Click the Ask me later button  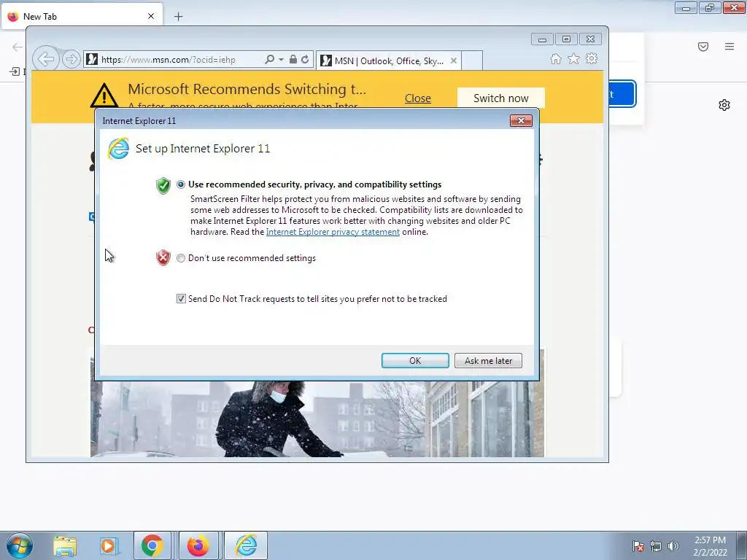tap(488, 360)
